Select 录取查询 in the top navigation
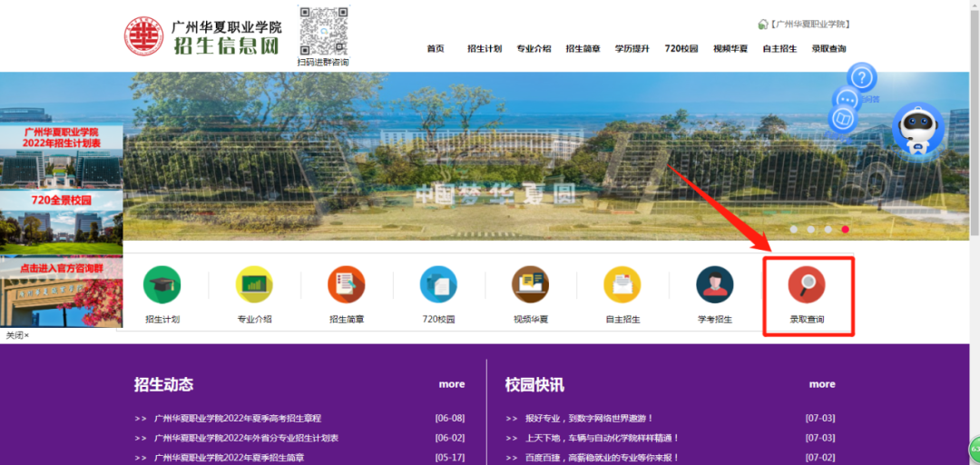This screenshot has width=980, height=465. (828, 49)
